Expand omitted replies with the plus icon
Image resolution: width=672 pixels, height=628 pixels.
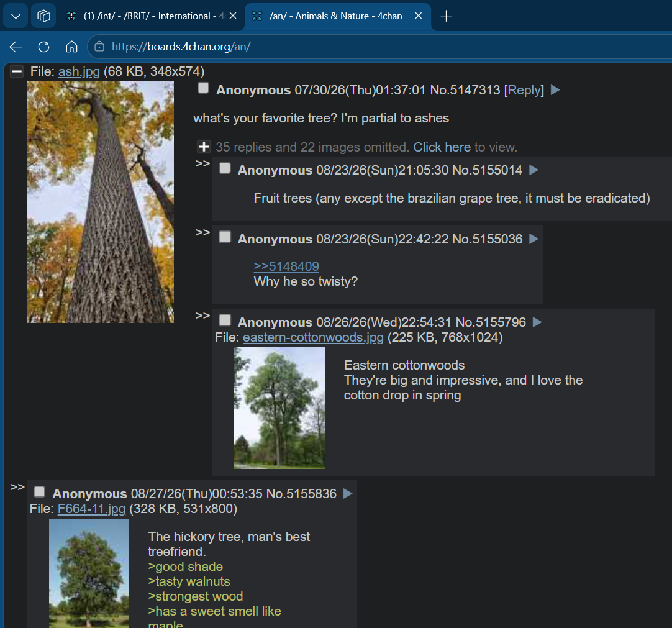click(x=204, y=147)
